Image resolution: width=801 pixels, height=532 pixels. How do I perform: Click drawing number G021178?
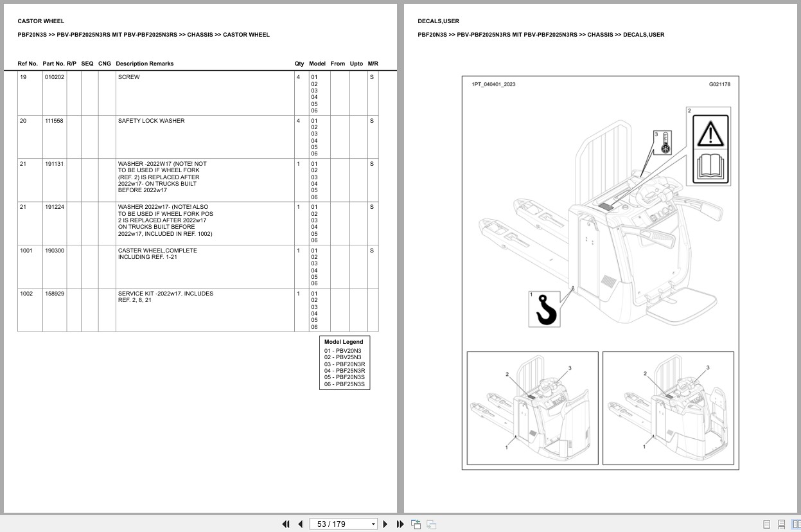(x=719, y=84)
